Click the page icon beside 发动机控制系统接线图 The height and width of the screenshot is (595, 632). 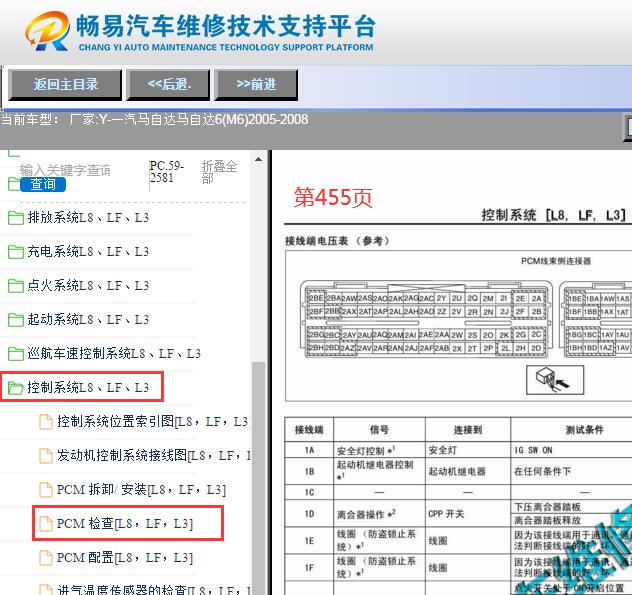46,456
